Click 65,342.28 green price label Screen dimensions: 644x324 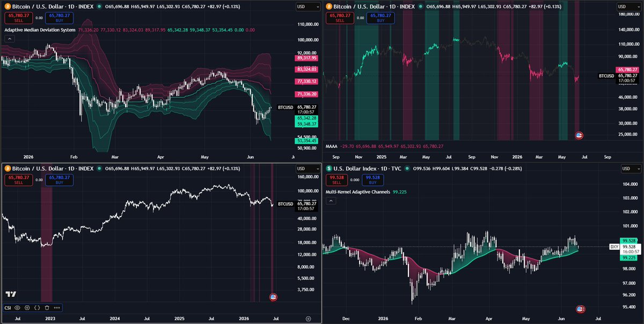[x=306, y=118]
